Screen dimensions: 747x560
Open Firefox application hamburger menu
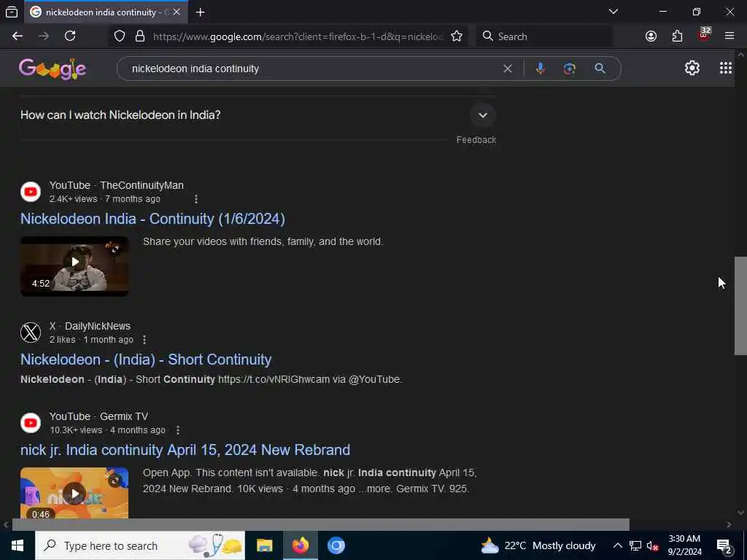tap(729, 36)
